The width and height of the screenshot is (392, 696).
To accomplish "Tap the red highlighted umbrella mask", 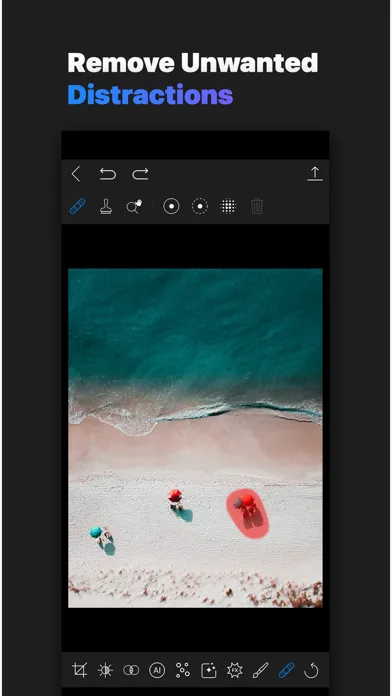I will coord(248,513).
